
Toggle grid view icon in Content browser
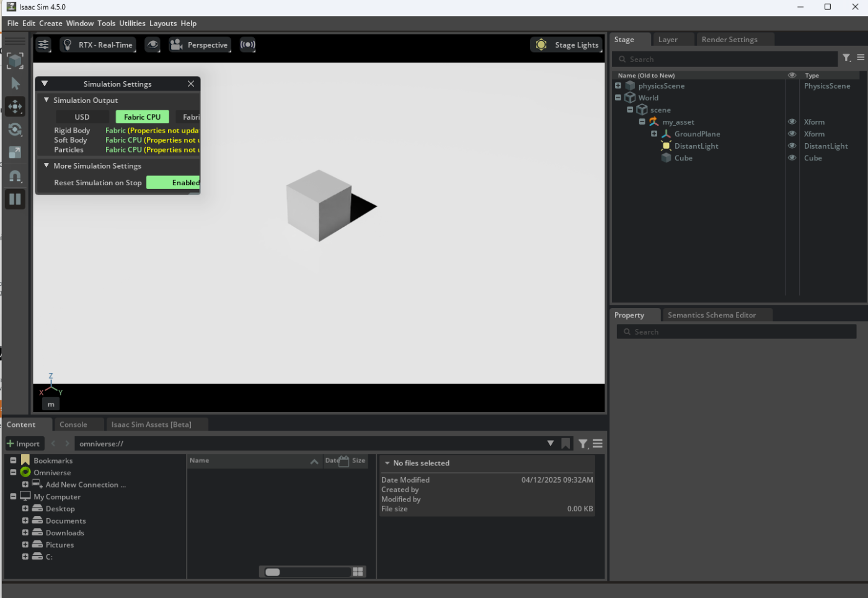[x=358, y=572]
